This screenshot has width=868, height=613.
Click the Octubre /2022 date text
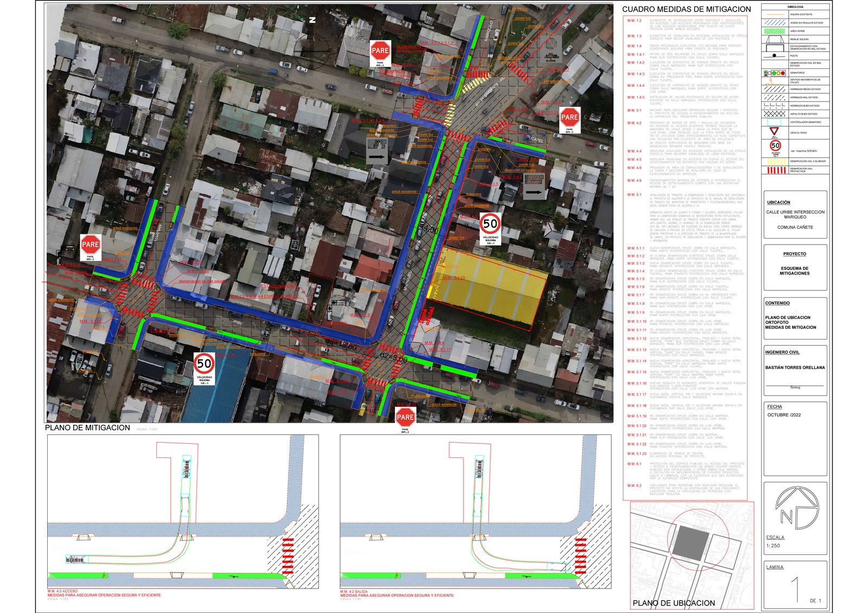tap(784, 415)
